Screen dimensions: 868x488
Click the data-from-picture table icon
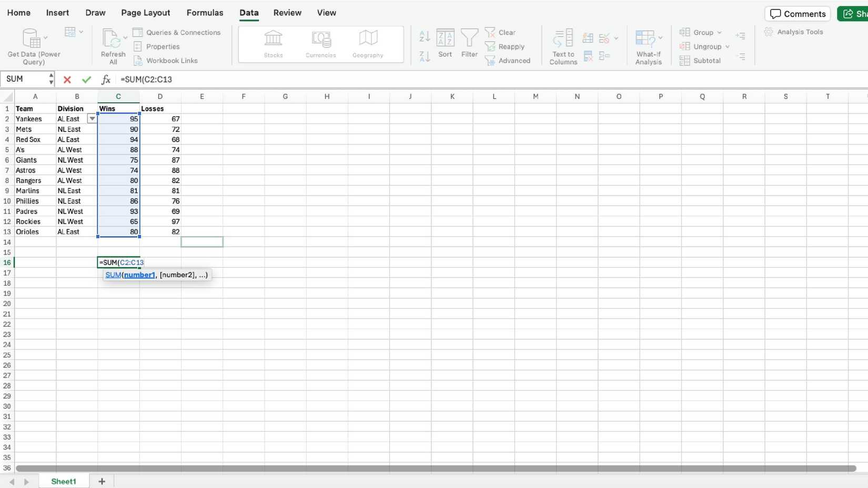coord(70,32)
